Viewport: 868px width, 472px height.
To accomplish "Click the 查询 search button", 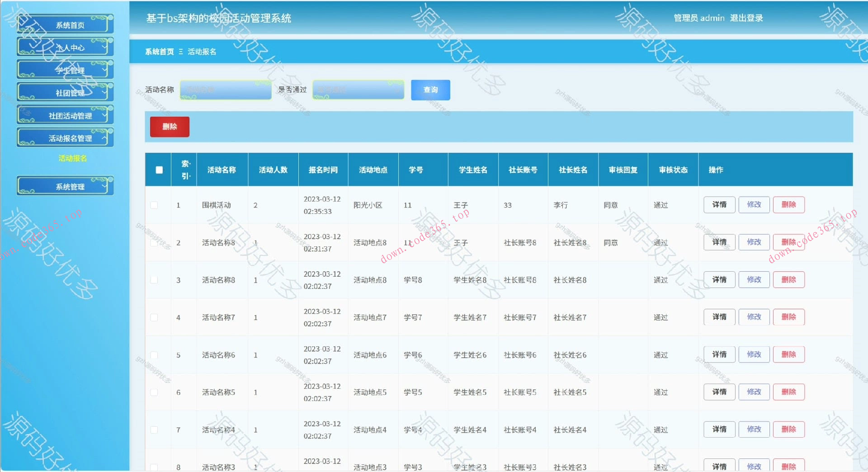I will [430, 90].
